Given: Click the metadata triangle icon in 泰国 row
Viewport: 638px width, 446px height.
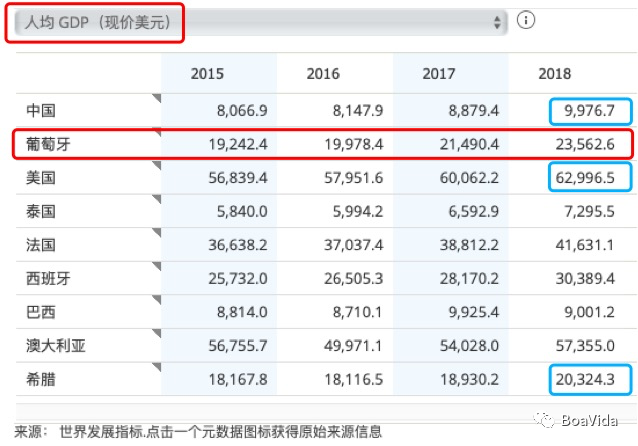Looking at the screenshot, I should coord(157,199).
